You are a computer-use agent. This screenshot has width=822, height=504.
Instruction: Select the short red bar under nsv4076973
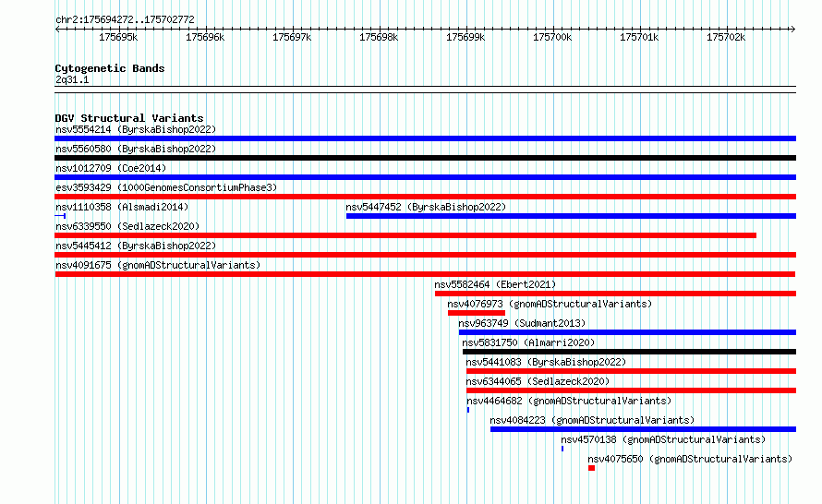click(477, 313)
